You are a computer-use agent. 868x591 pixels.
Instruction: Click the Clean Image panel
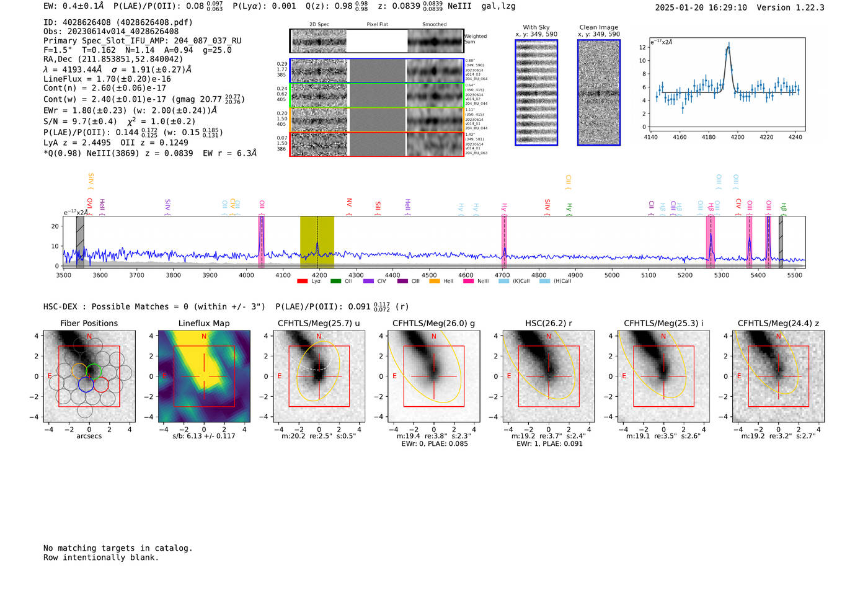pyautogui.click(x=599, y=92)
